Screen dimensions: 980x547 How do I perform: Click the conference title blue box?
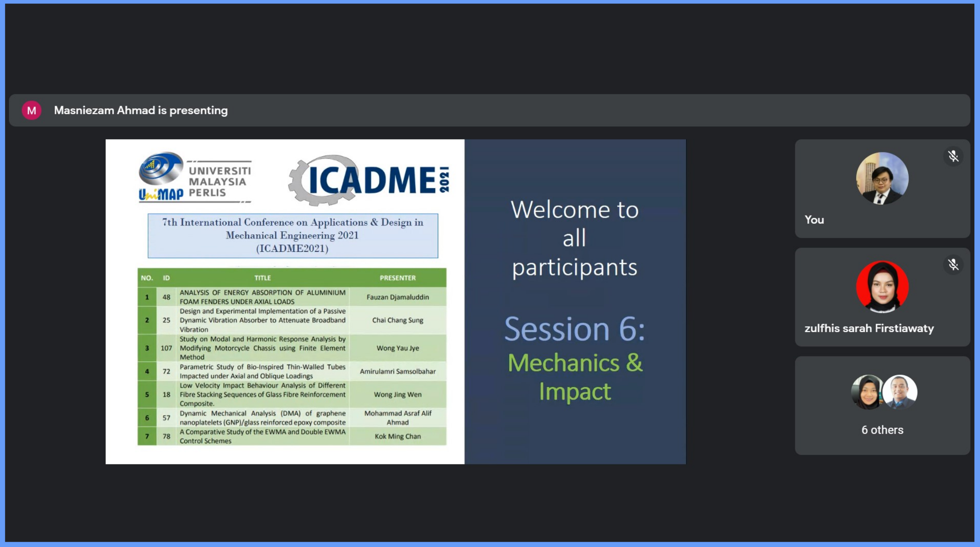(293, 235)
